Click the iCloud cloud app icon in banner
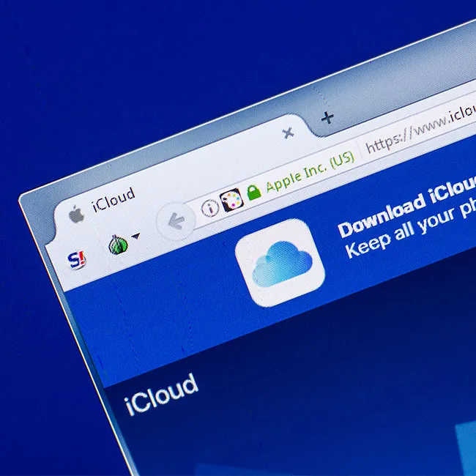476x476 pixels. point(280,263)
